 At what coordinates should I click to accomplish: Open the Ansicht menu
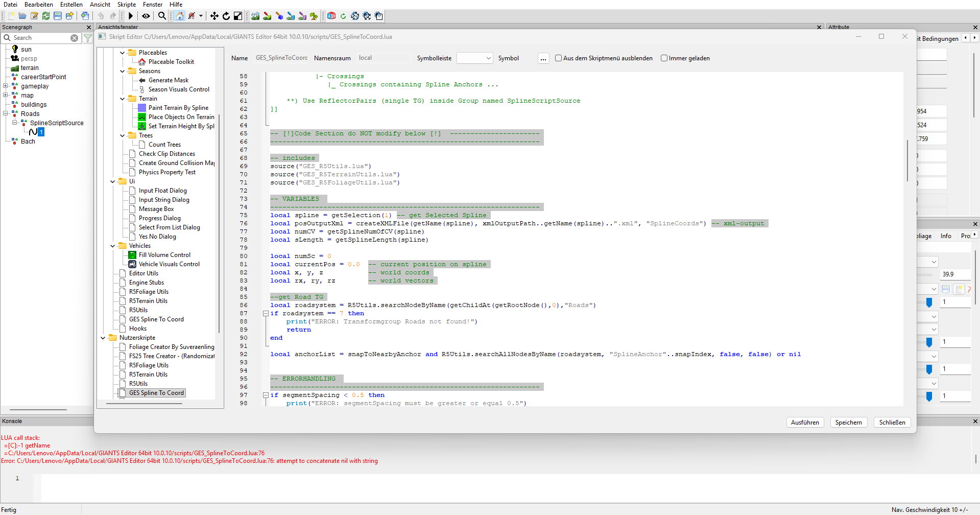click(x=100, y=5)
